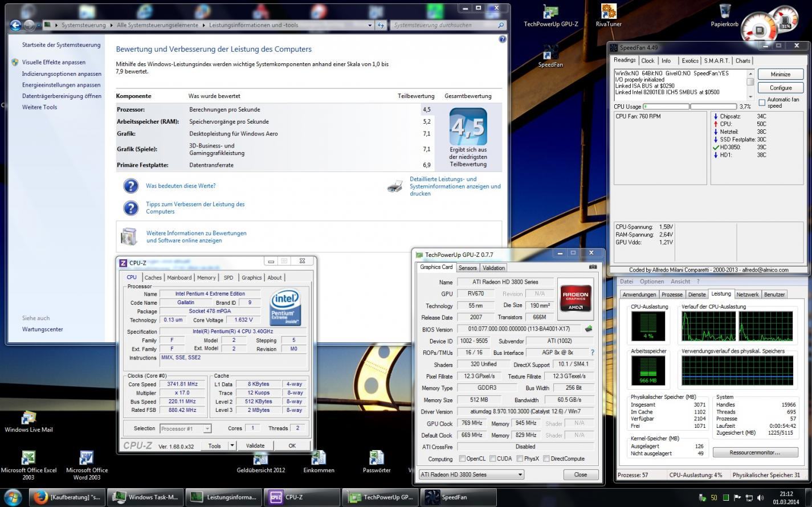Switch to Sensors tab in GPU-Z

(467, 268)
